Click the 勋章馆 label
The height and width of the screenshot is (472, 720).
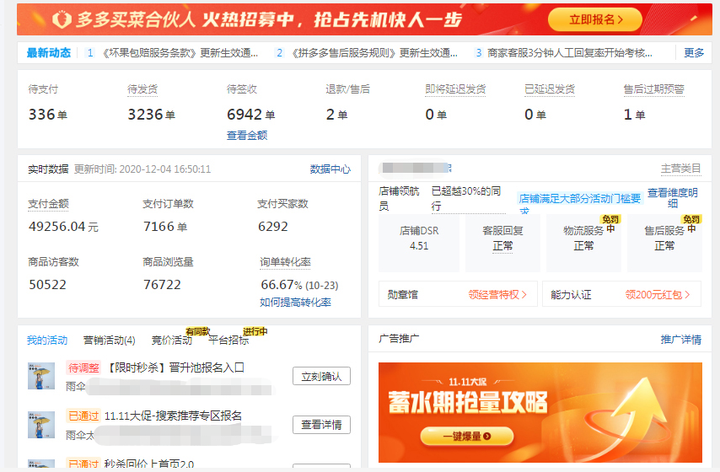pos(403,295)
